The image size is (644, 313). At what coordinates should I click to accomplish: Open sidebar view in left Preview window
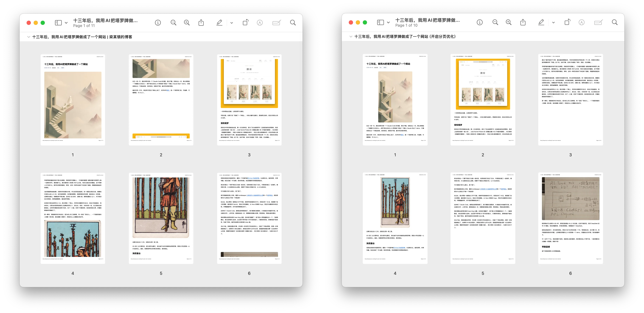pos(58,23)
